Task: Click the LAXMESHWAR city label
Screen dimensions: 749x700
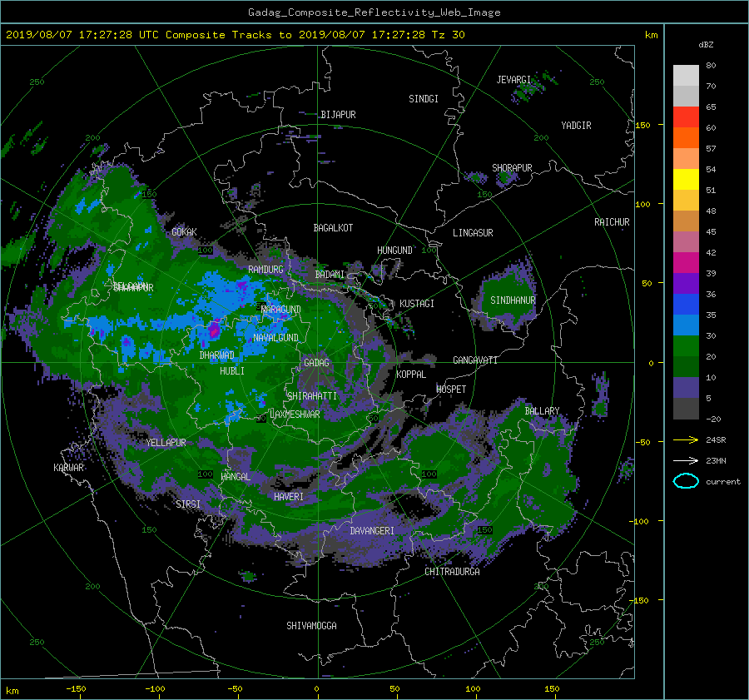Action: click(x=295, y=415)
